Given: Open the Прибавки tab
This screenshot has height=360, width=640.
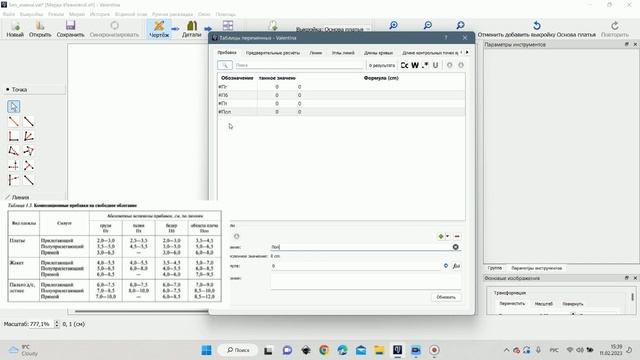Looking at the screenshot, I should click(227, 53).
